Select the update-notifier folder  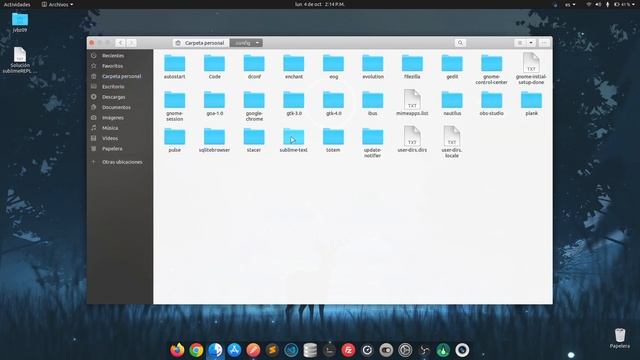tap(373, 143)
